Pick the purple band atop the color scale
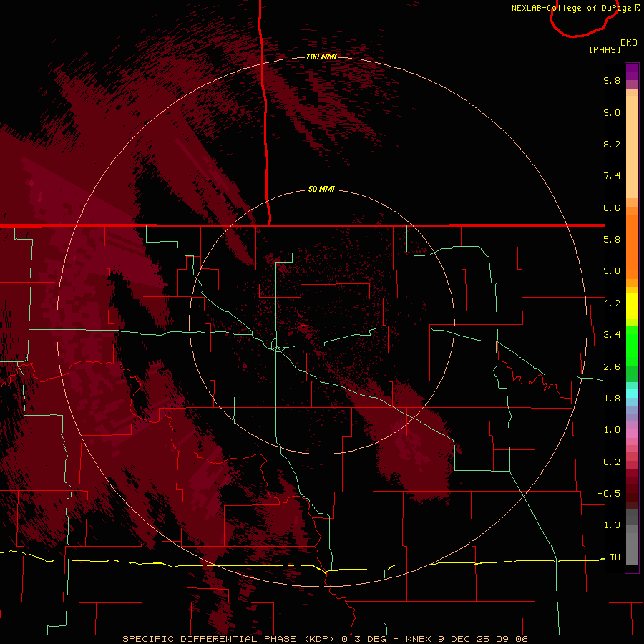The image size is (644, 644). pyautogui.click(x=632, y=72)
